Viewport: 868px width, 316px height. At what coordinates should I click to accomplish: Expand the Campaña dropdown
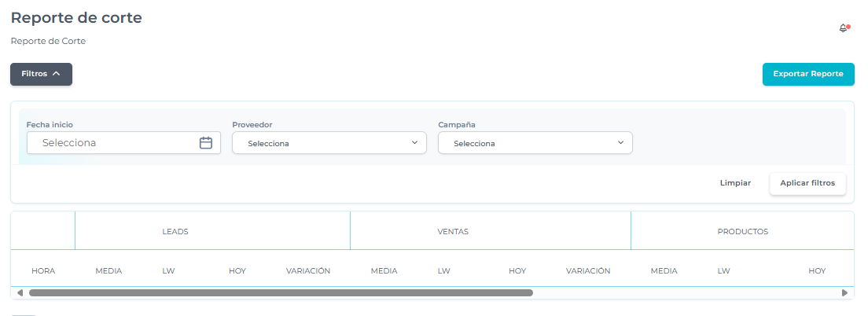(535, 143)
